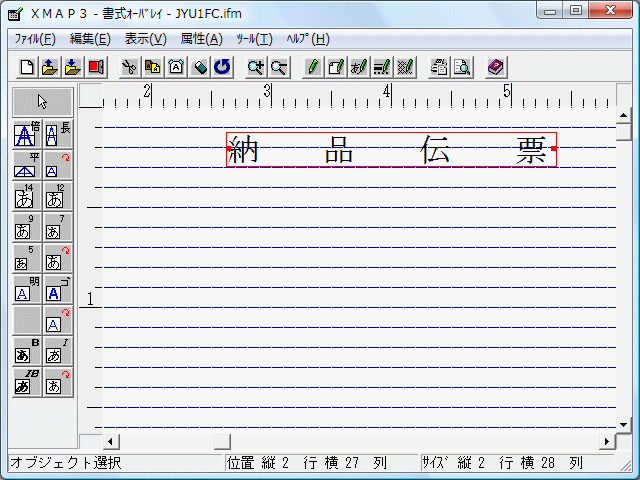Open the ツール(T) menu

click(x=254, y=39)
